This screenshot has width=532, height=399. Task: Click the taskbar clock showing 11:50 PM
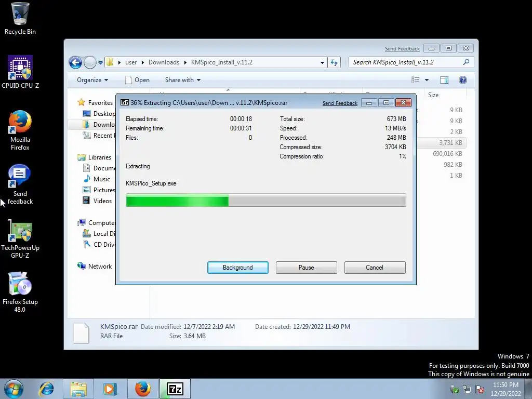point(506,389)
